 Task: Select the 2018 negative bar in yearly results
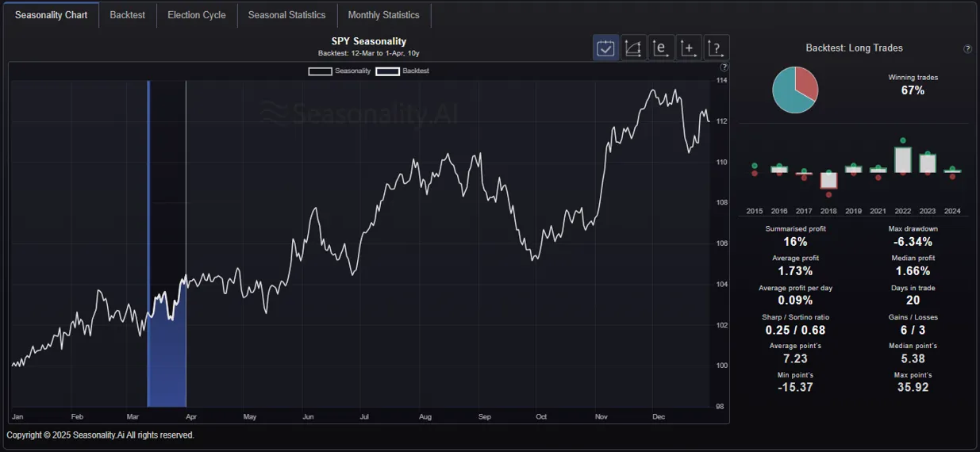(x=828, y=180)
